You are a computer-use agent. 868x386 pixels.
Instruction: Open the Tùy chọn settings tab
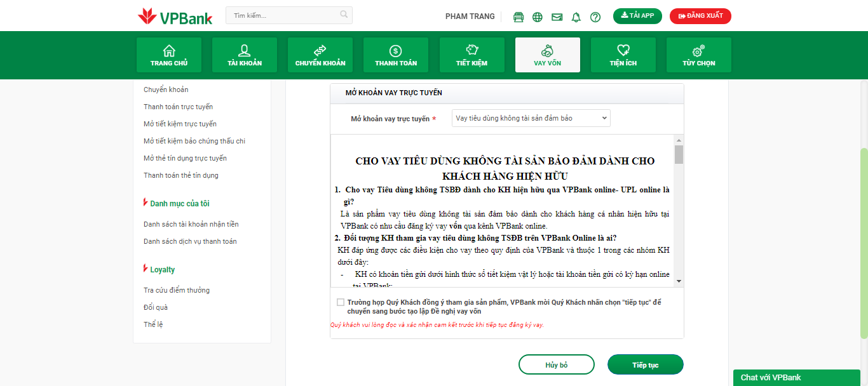(699, 55)
